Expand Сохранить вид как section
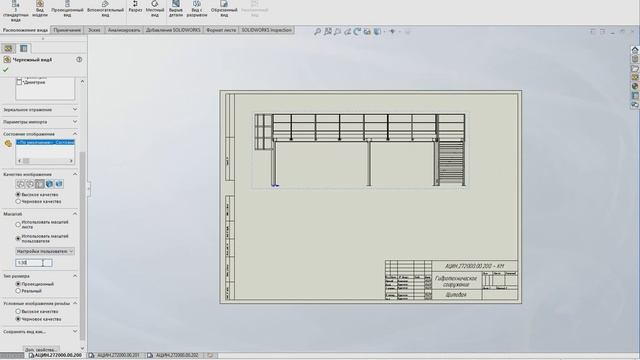The width and height of the screenshot is (640, 360). (x=75, y=331)
